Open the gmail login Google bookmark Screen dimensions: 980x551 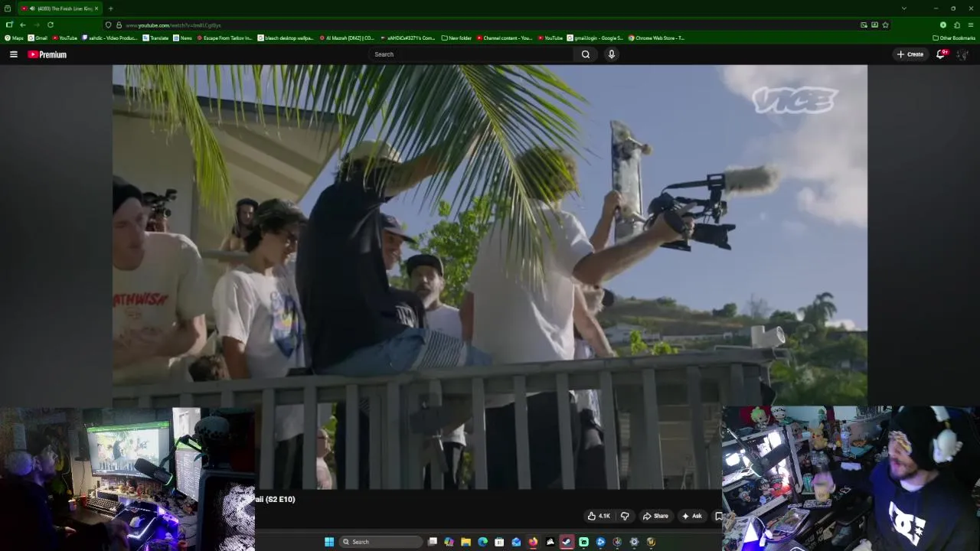tap(595, 37)
